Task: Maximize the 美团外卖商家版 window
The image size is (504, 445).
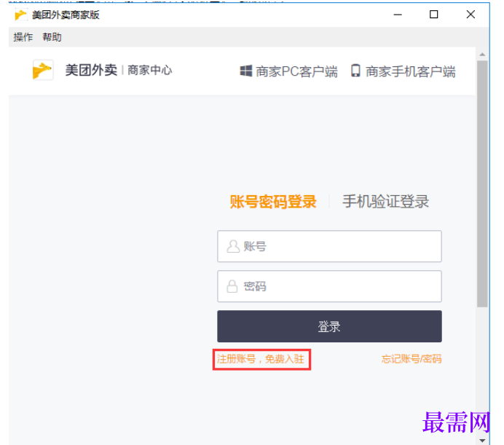Action: [x=433, y=15]
